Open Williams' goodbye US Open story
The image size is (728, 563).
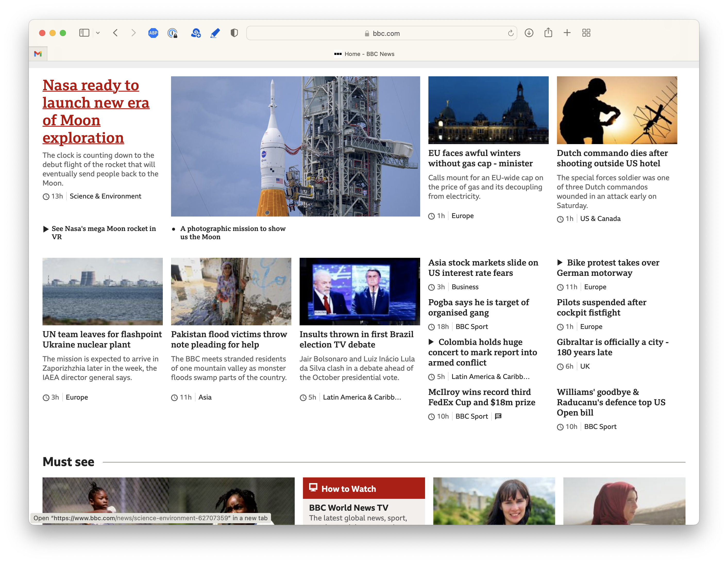pos(611,402)
